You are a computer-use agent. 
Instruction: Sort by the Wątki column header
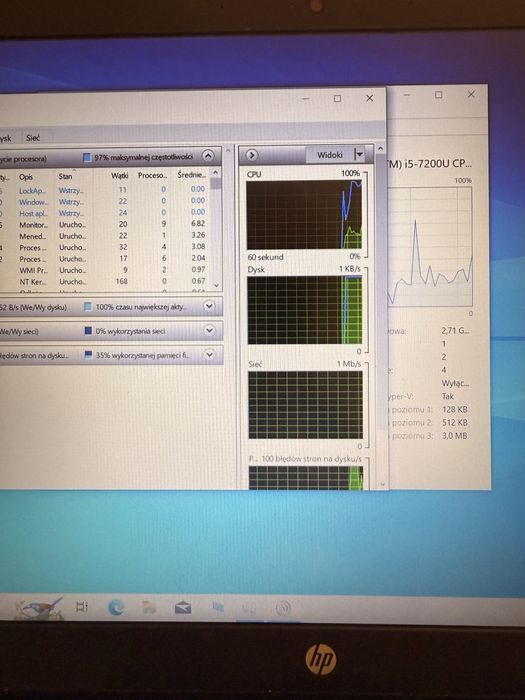[x=119, y=176]
